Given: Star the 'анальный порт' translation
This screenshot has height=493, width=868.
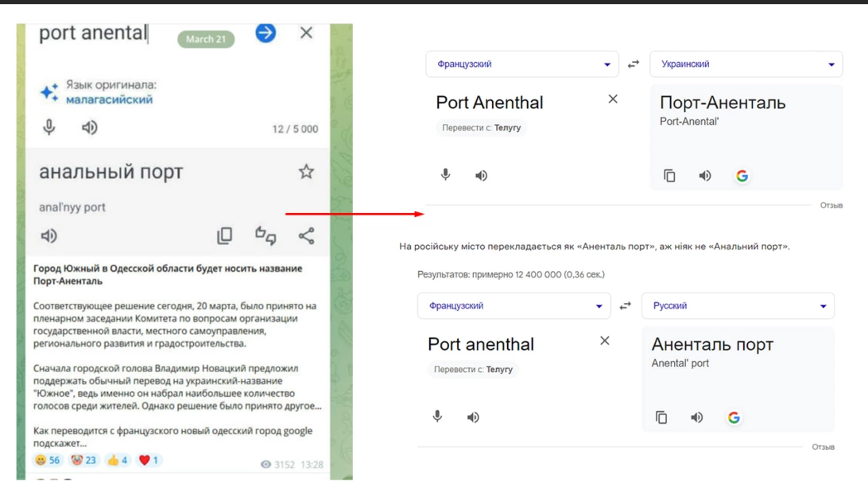Looking at the screenshot, I should (x=306, y=172).
